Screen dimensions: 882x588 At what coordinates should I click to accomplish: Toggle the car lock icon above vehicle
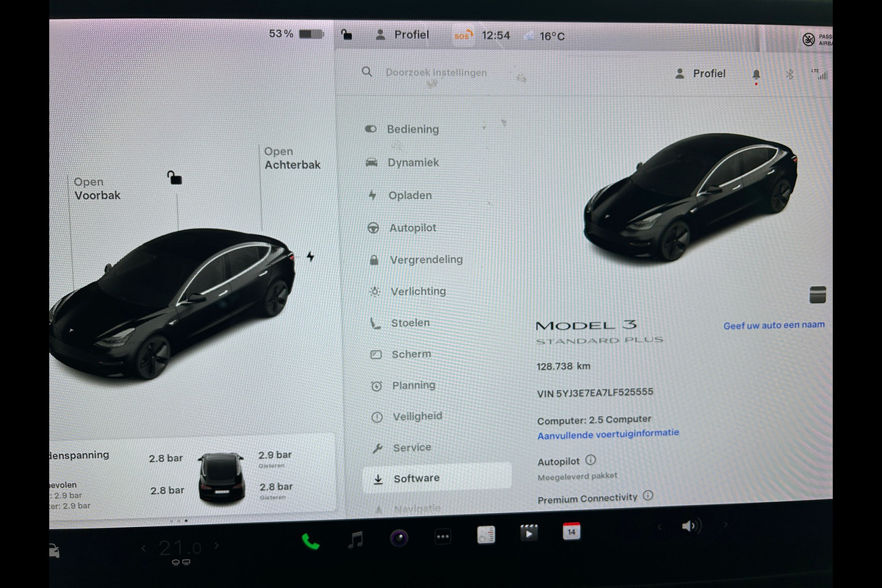click(x=174, y=177)
